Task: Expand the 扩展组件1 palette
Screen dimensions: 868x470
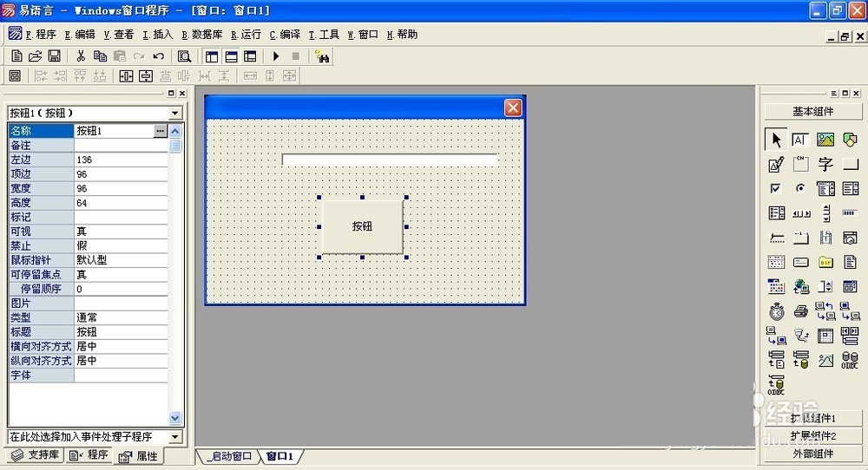Action: [812, 419]
